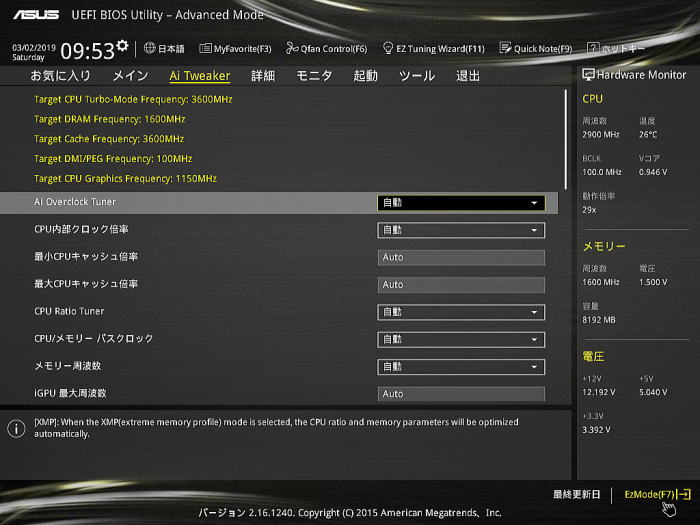Image resolution: width=700 pixels, height=525 pixels.
Task: Go to the 退出 tab
Action: (x=468, y=75)
